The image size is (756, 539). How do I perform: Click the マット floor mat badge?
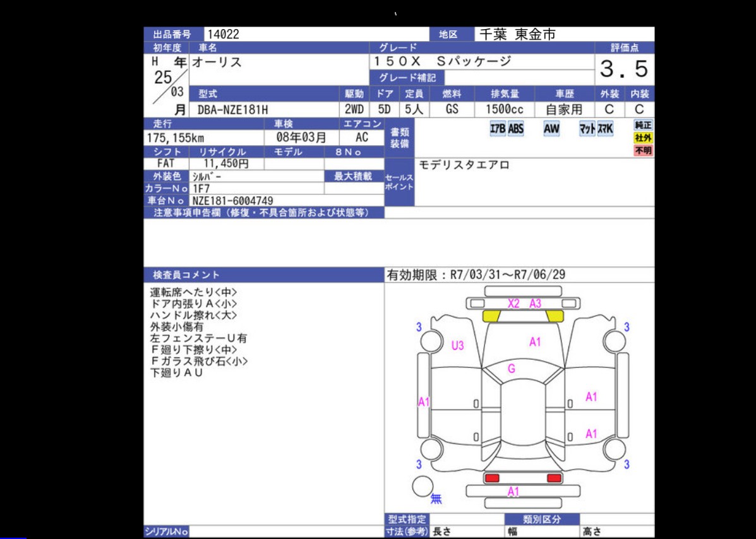pyautogui.click(x=587, y=129)
